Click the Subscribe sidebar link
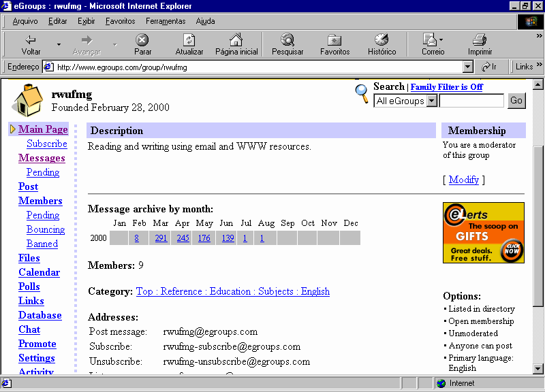The image size is (545, 392). tap(47, 144)
